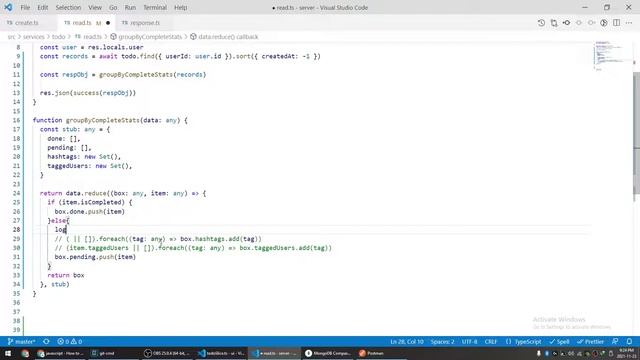This screenshot has width=640, height=360.
Task: Click the read.ts breadcrumb segment
Action: (88, 37)
